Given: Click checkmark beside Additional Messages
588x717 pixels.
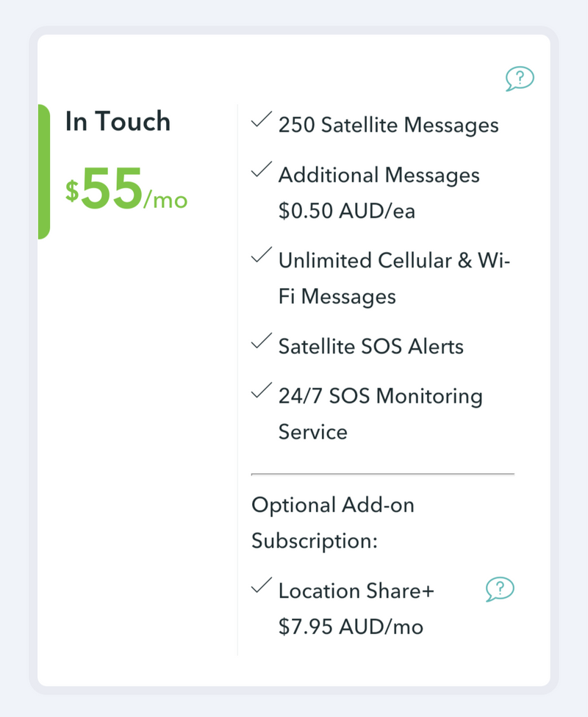Looking at the screenshot, I should [261, 171].
